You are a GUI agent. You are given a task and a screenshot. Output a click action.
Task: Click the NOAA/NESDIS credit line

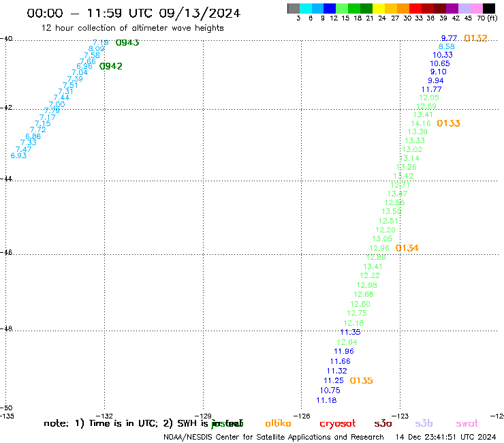274,438
